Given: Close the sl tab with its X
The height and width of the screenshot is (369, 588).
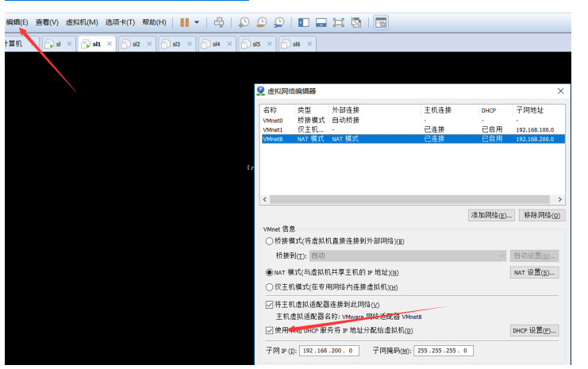Looking at the screenshot, I should pos(69,44).
